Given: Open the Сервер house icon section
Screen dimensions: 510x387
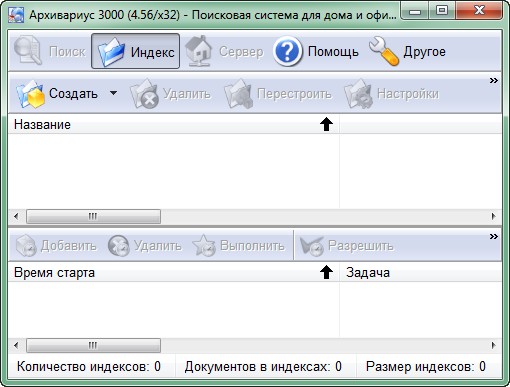Looking at the screenshot, I should (199, 51).
